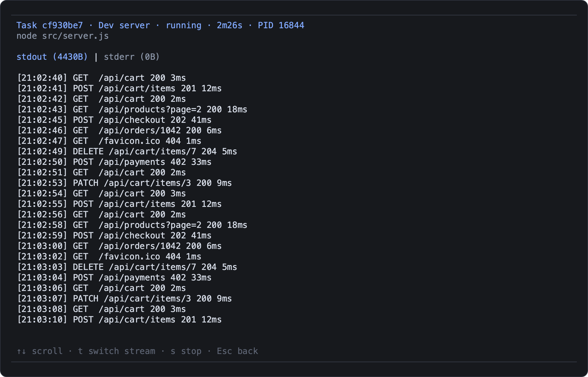Select log line at 21:02:56 GET /api/cart

point(102,214)
